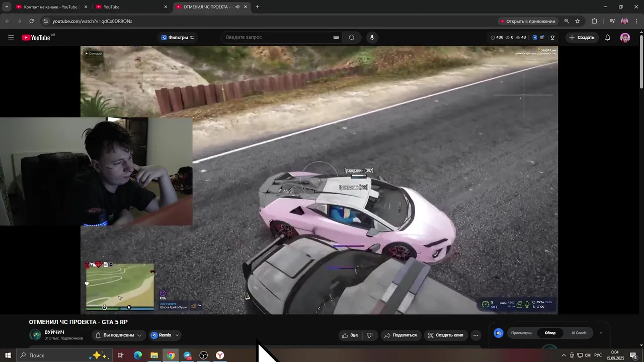Switch to the Просмотры panel tab
This screenshot has width=644, height=362.
[x=521, y=333]
